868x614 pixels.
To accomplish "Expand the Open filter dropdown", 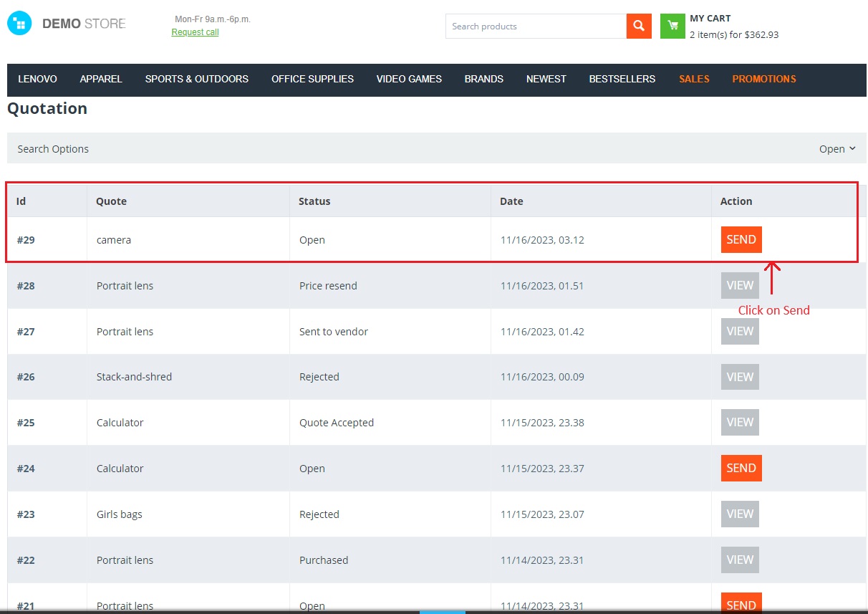I will [837, 149].
